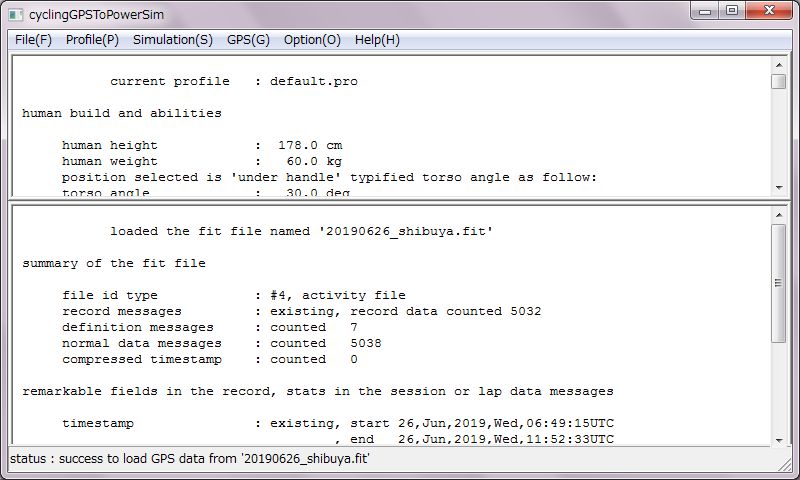The image size is (800, 480).
Task: Click the lower pane scroll-up arrow
Action: click(x=779, y=215)
